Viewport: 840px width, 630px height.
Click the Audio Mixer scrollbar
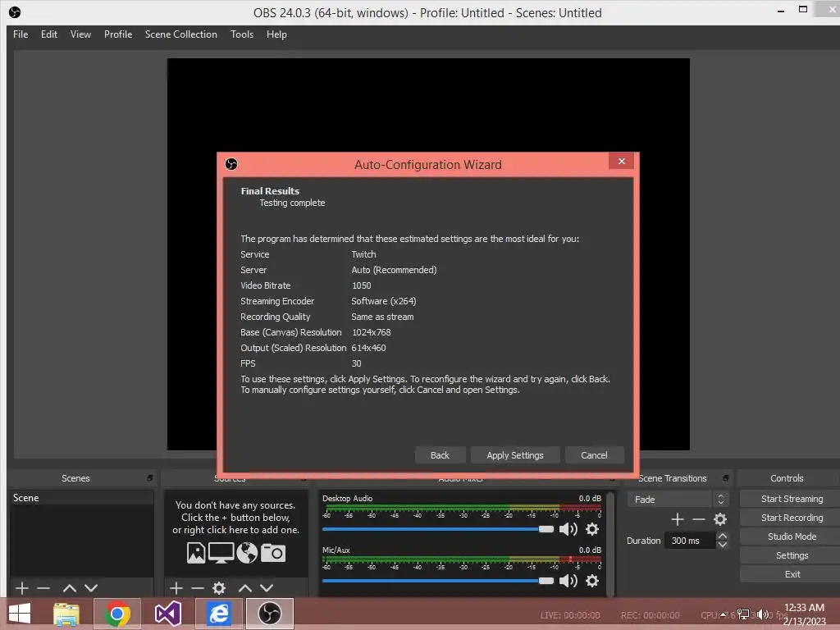(x=610, y=543)
